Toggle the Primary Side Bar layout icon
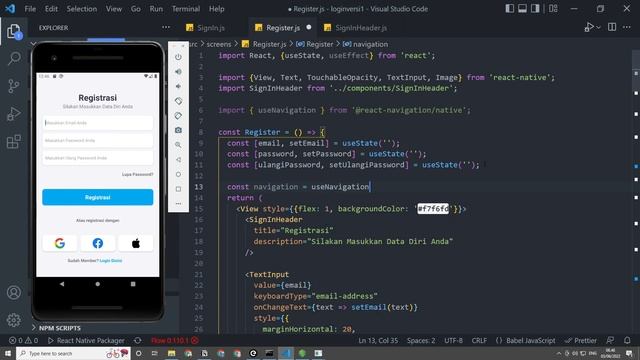The width and height of the screenshot is (640, 360). click(509, 9)
